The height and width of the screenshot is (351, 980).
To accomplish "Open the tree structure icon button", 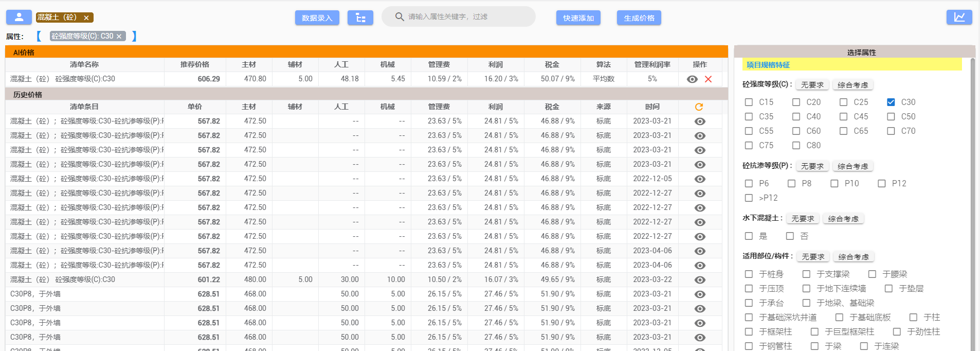I will coord(360,18).
